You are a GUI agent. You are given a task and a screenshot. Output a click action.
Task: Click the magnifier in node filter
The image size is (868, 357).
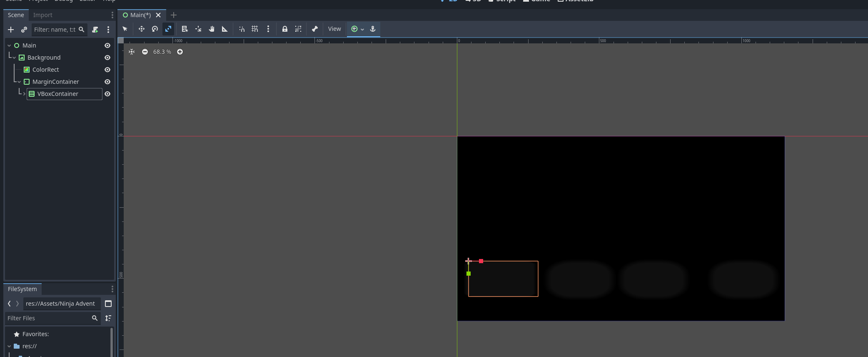tap(82, 30)
